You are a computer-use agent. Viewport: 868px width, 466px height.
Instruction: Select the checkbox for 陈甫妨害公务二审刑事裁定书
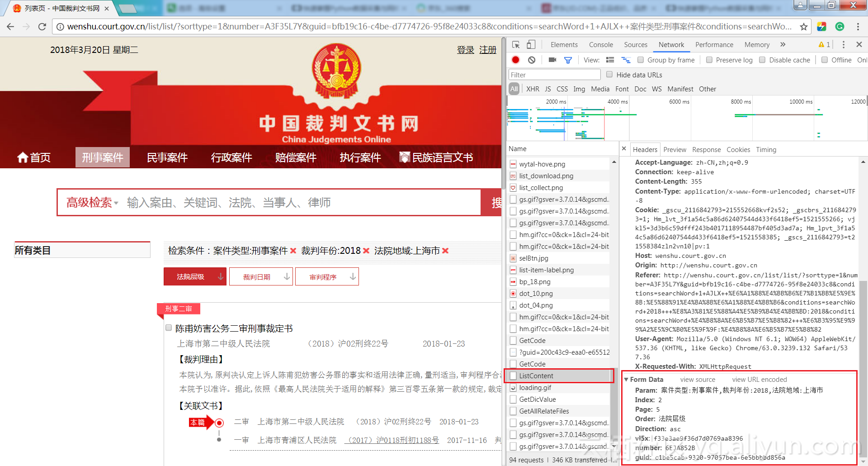[x=169, y=328]
